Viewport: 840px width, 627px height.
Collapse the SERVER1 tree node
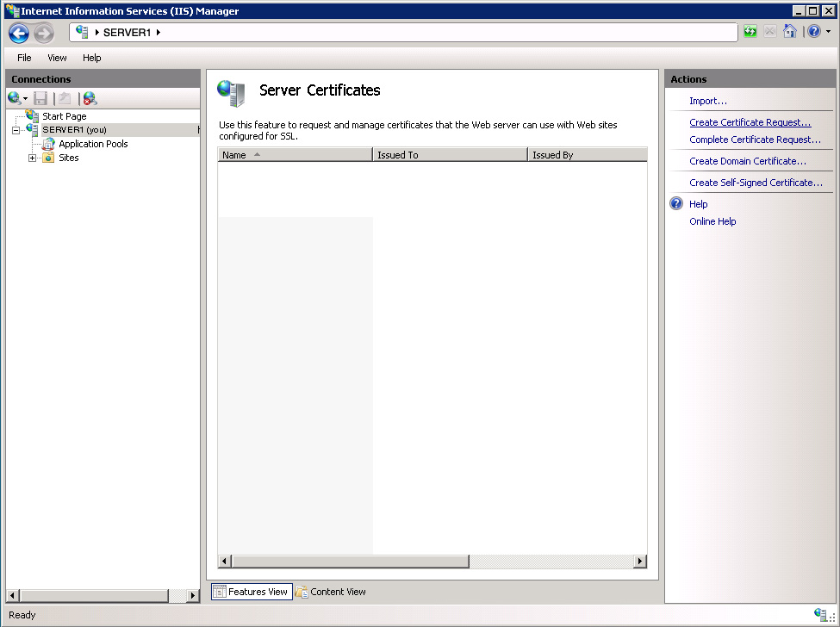[x=16, y=130]
